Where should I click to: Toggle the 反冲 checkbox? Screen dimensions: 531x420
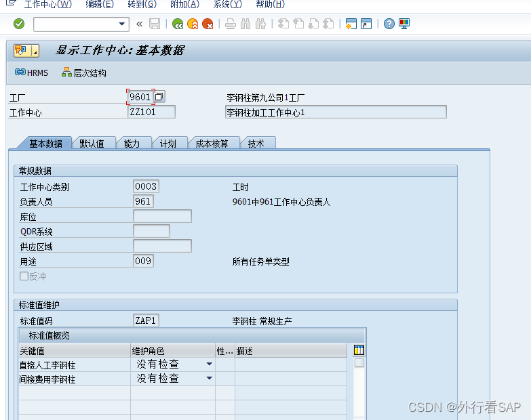click(x=24, y=276)
